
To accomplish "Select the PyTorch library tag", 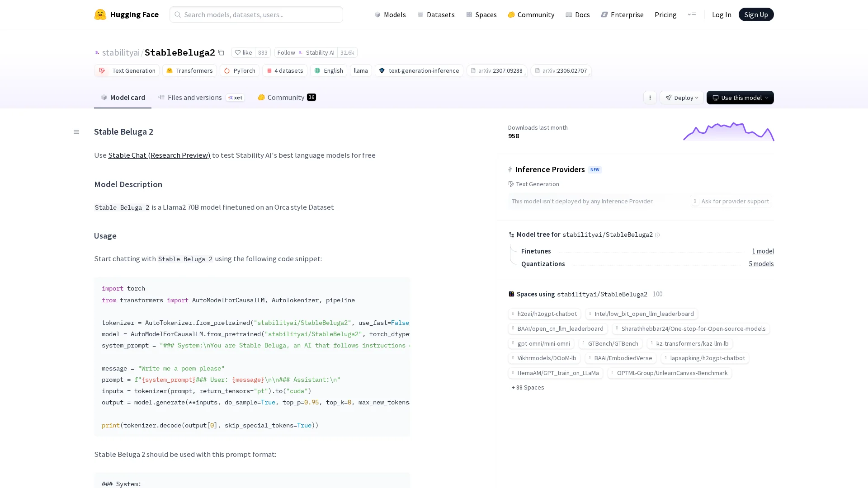I will (239, 70).
